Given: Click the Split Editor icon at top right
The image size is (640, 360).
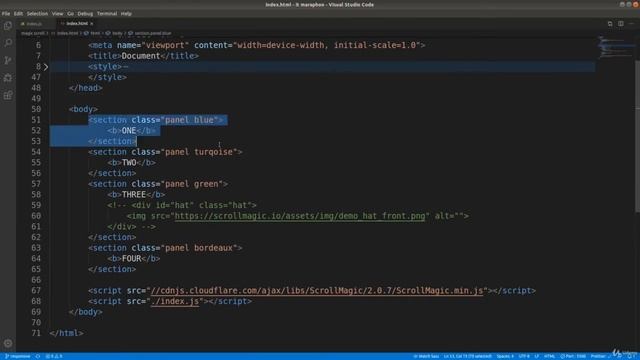Looking at the screenshot, I should click(x=621, y=24).
